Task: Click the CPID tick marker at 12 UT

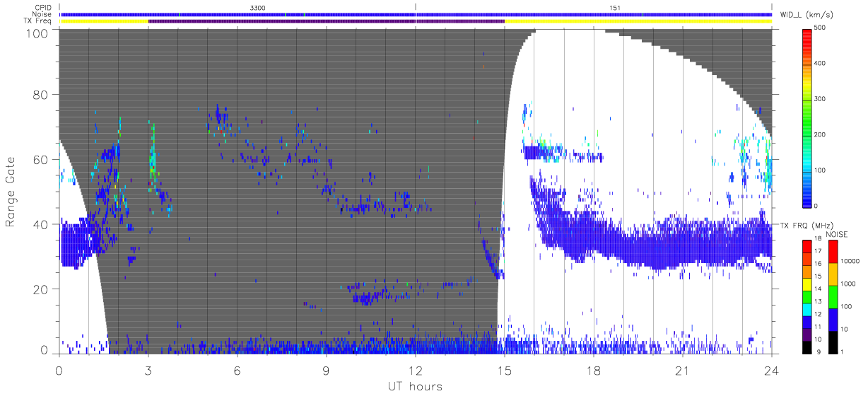Action: 416,7
